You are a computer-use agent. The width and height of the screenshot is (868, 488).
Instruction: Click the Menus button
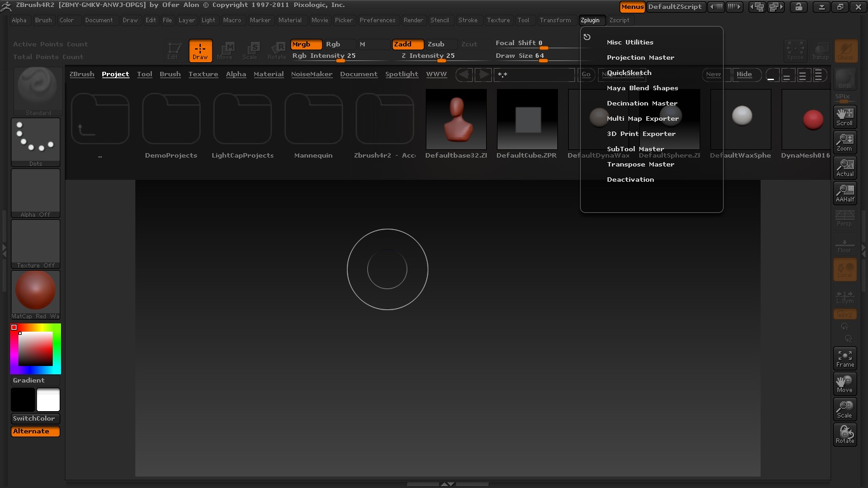[632, 7]
